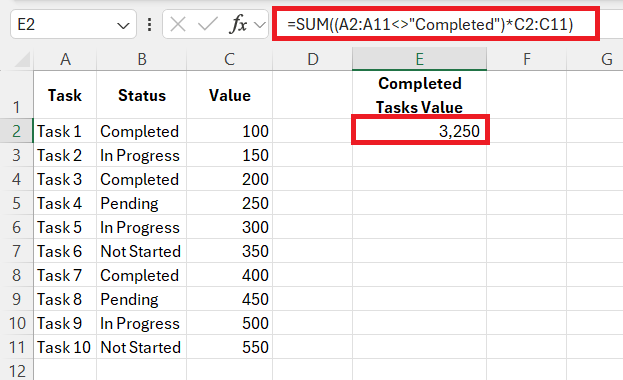Click into the formula bar SUM formula
This screenshot has width=623, height=380.
(x=430, y=25)
